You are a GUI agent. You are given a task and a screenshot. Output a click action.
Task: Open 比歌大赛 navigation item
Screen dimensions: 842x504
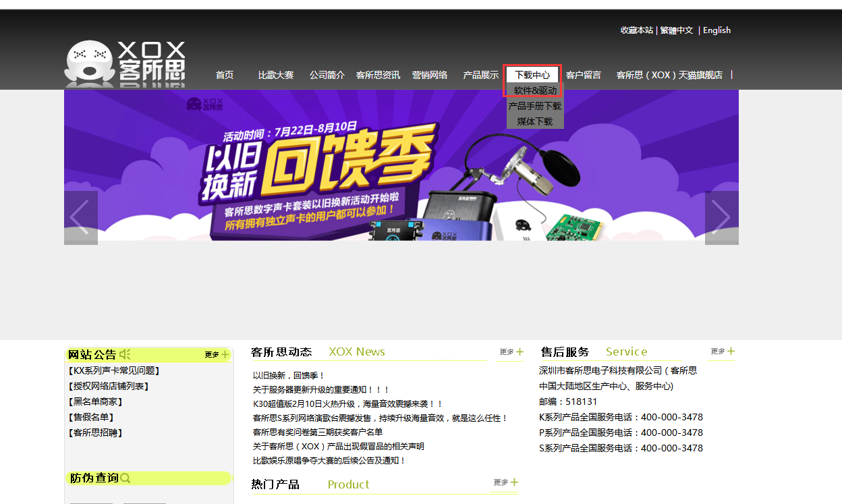[x=276, y=75]
